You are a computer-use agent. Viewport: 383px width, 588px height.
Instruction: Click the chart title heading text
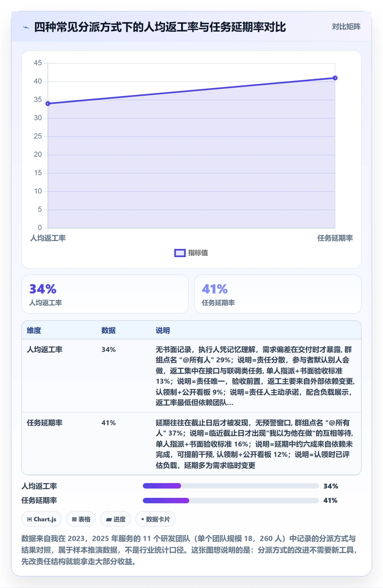pyautogui.click(x=160, y=27)
